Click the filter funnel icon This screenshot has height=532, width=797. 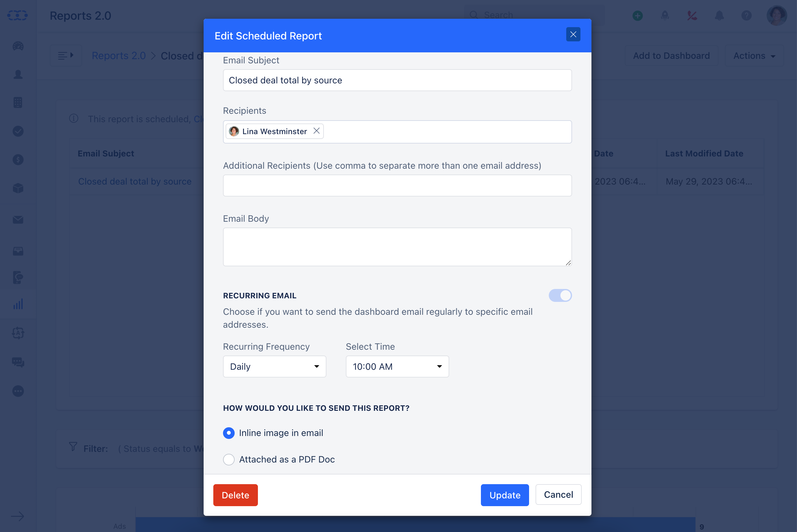coord(73,446)
